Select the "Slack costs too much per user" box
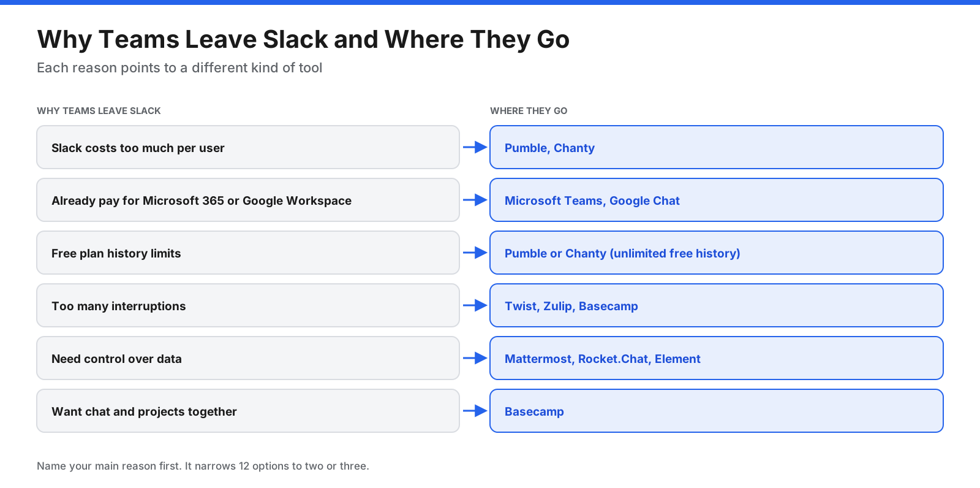980x488 pixels. 248,147
